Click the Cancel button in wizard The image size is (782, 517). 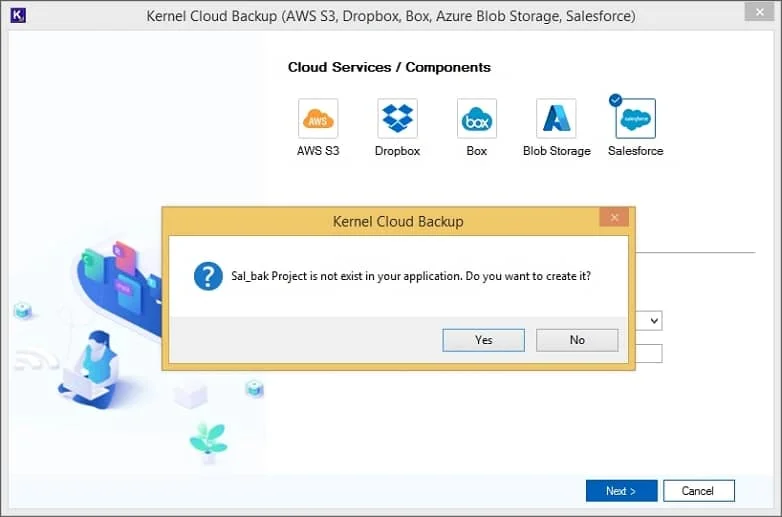pos(698,491)
